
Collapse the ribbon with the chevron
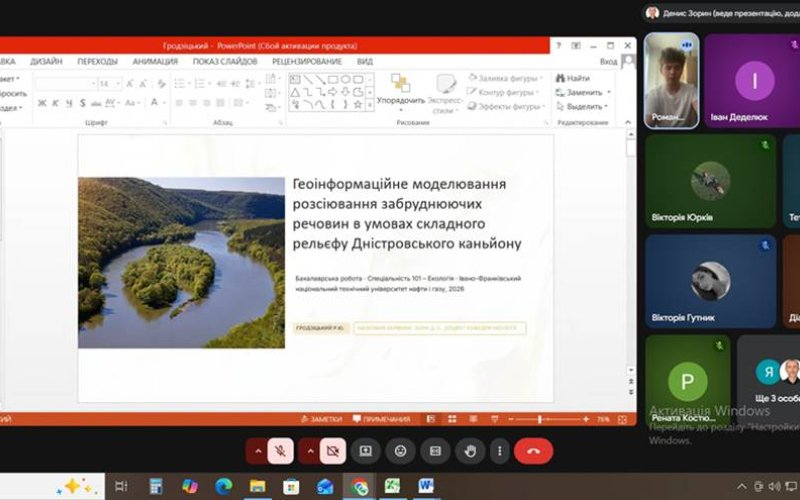click(x=628, y=122)
